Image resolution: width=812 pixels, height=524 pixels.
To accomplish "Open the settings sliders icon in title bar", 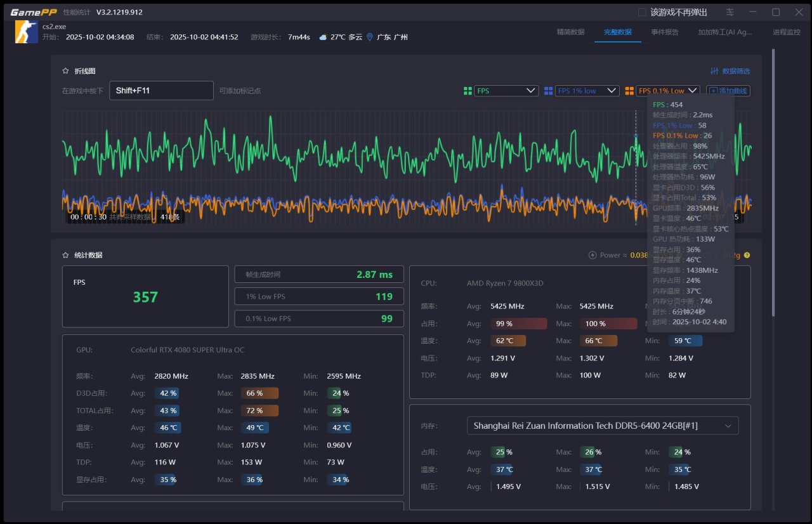I will pos(730,12).
